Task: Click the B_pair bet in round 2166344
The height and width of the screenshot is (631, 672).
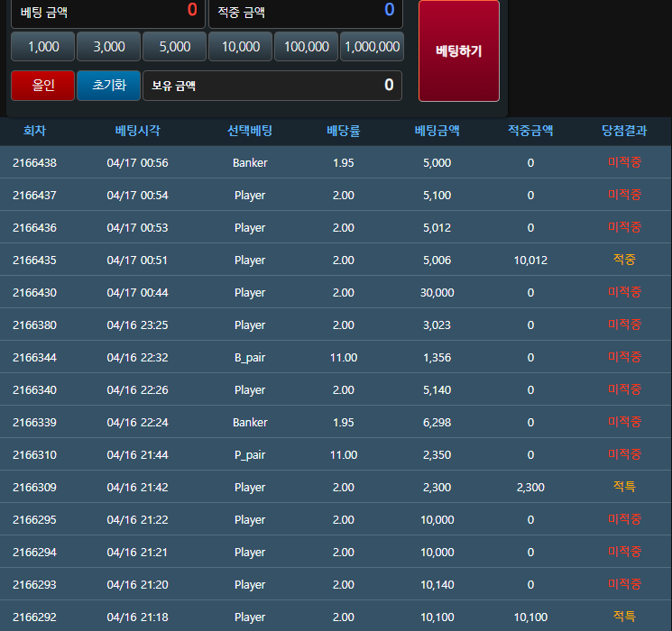Action: coord(250,358)
